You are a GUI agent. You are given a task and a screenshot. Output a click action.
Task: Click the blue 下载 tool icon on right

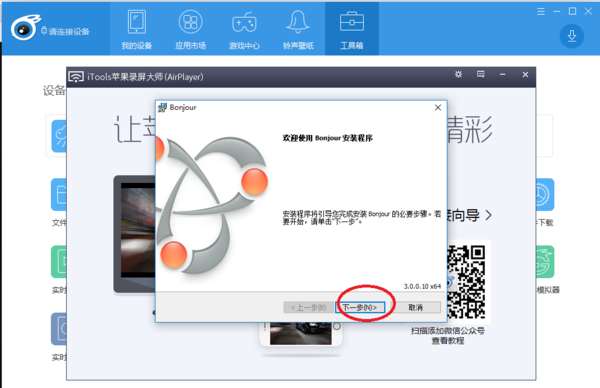pos(545,194)
